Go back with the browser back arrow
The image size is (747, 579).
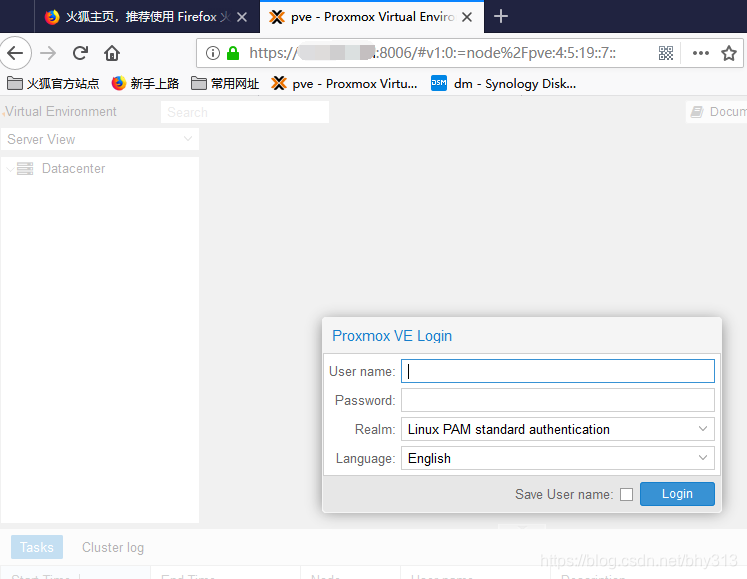tap(15, 53)
